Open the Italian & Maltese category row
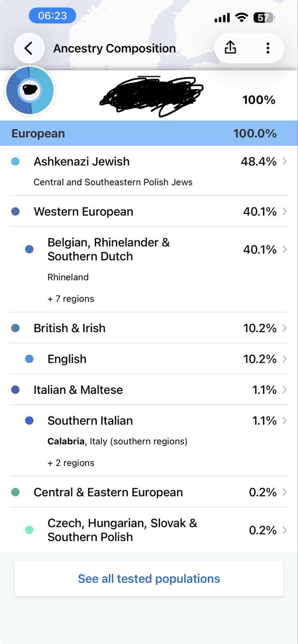The width and height of the screenshot is (298, 644). coord(149,390)
